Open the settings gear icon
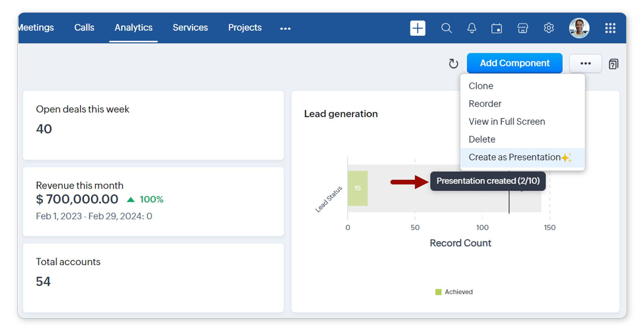The height and width of the screenshot is (331, 644). pyautogui.click(x=548, y=28)
